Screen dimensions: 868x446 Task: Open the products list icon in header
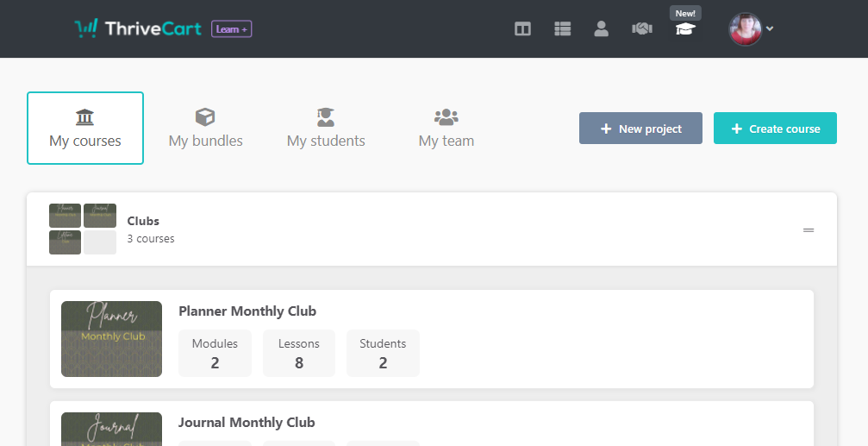[x=562, y=28]
